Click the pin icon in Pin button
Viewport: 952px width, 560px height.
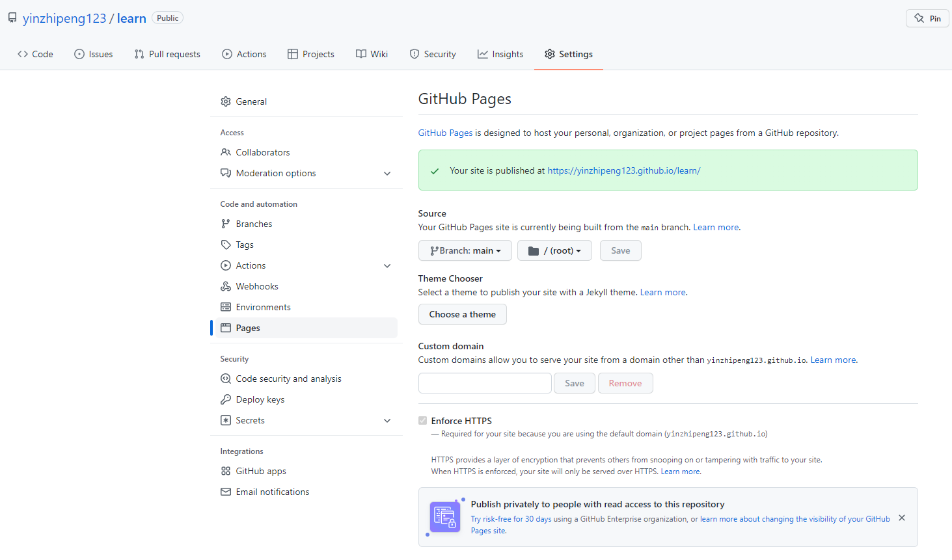tap(919, 18)
